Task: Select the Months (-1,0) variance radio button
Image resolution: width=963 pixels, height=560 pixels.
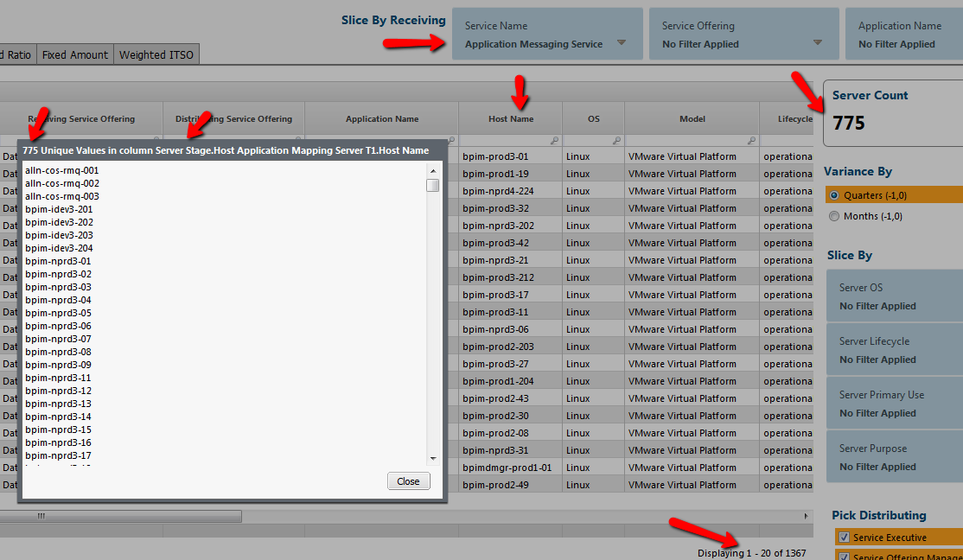Action: 833,215
